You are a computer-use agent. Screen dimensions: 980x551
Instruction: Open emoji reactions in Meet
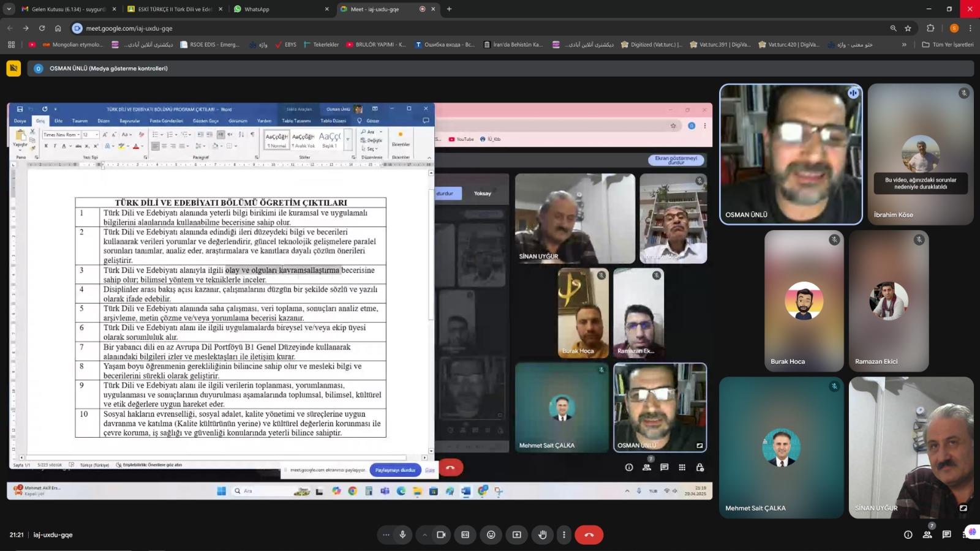[491, 534]
